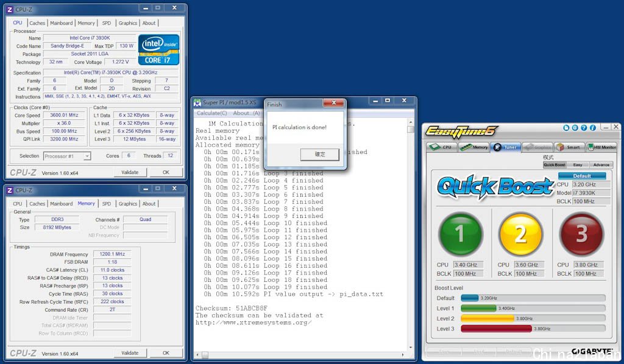Open Calculate(C) menu in Super PI
The image size is (624, 364).
point(211,113)
